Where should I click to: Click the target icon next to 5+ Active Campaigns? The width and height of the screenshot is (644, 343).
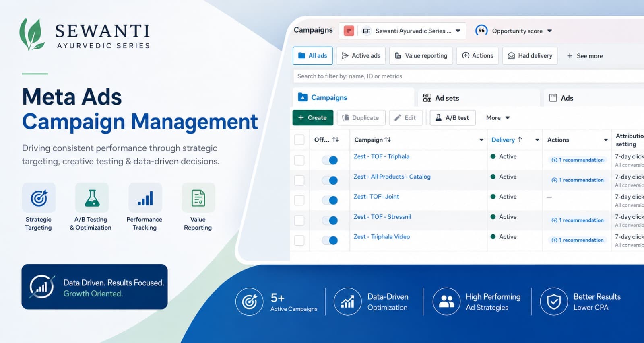(x=250, y=302)
